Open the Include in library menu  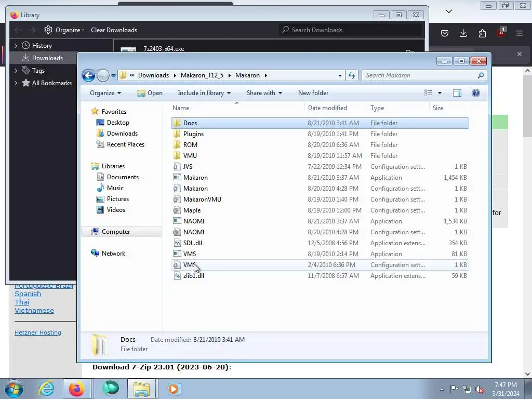(204, 93)
